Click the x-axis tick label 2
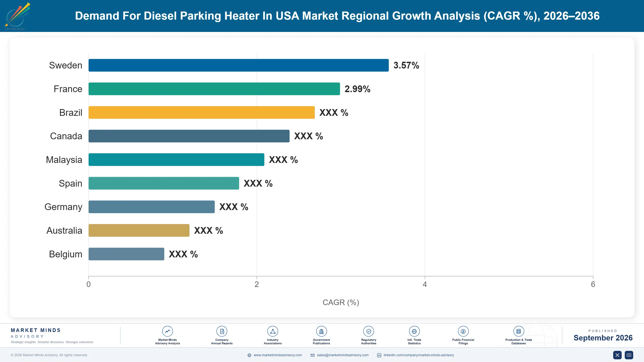 257,284
